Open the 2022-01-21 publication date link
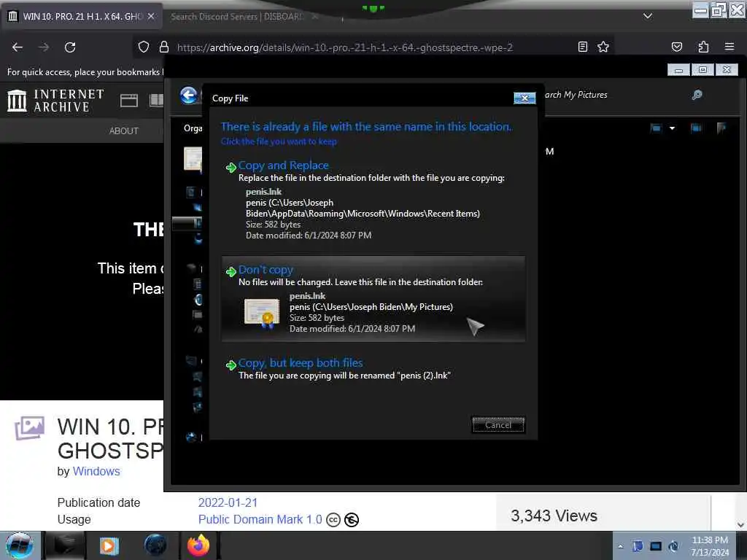Viewport: 747px width, 560px height. click(x=228, y=502)
